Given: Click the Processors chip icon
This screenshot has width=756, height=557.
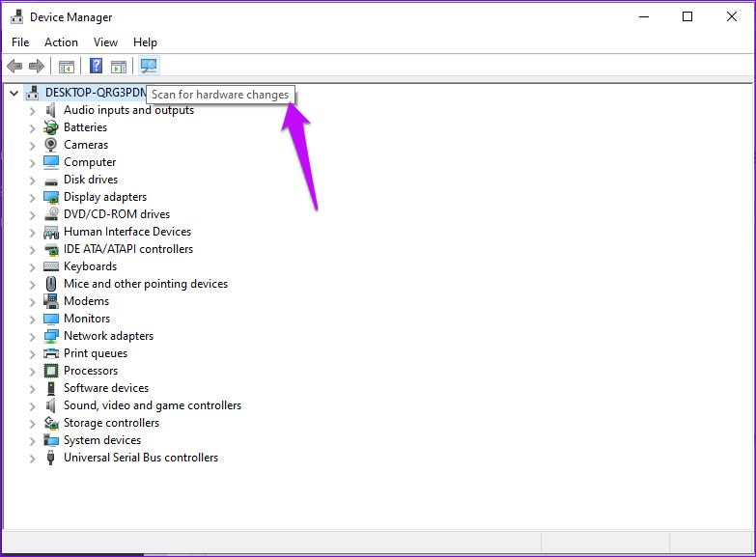Looking at the screenshot, I should [x=50, y=371].
